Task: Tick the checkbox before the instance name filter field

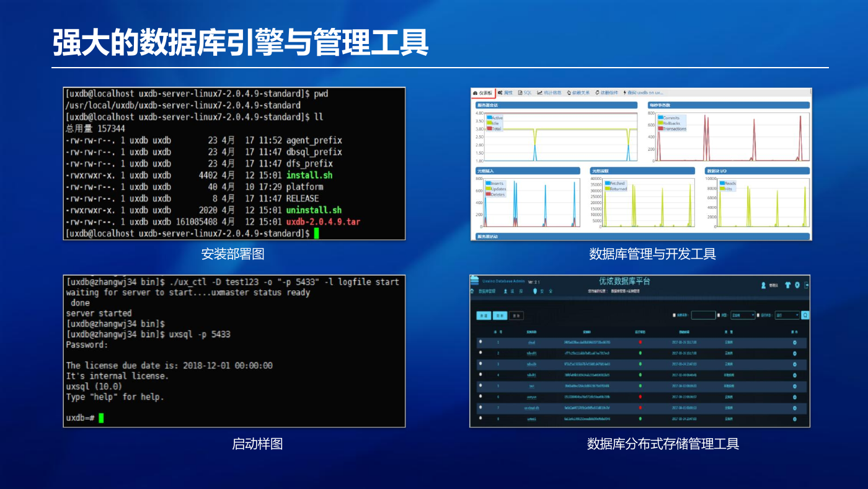Action: click(x=674, y=315)
